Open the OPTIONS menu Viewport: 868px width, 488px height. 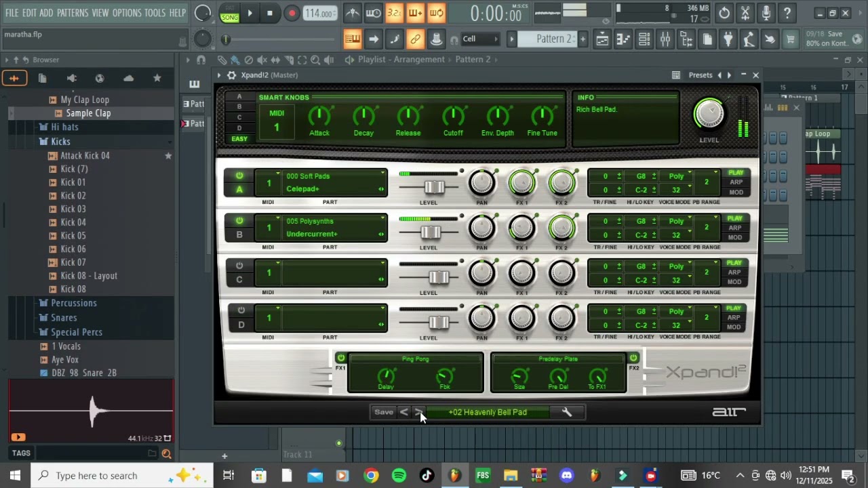click(127, 13)
